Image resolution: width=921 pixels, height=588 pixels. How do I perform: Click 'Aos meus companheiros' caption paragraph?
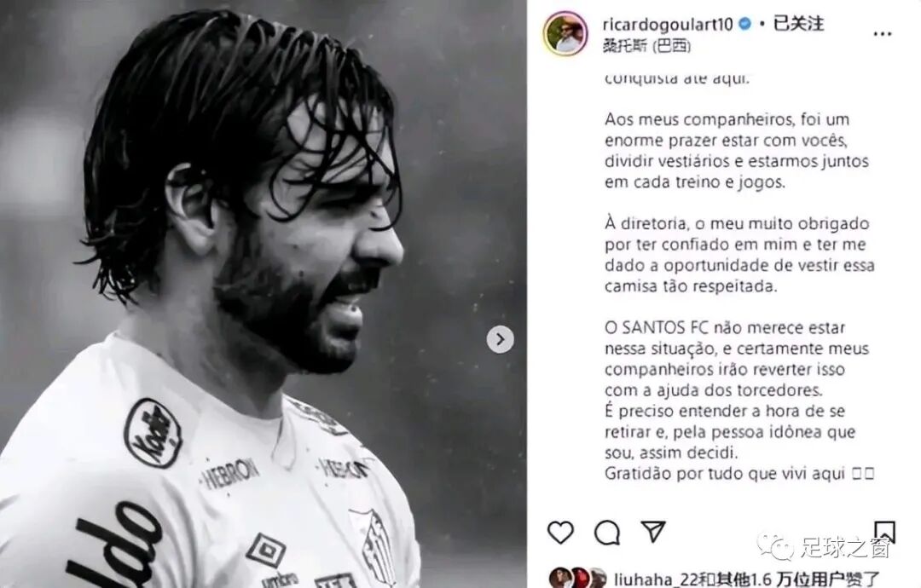(x=737, y=151)
